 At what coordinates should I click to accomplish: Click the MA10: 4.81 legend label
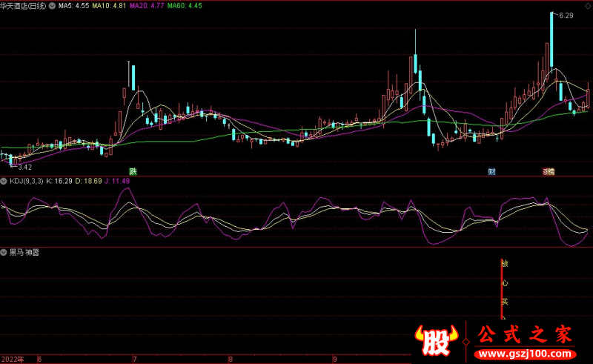[x=110, y=5]
